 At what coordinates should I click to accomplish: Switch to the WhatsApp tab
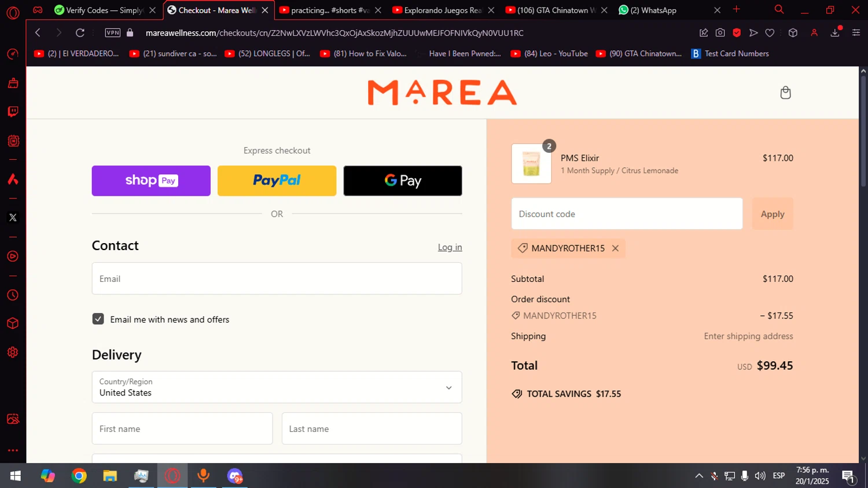point(668,10)
